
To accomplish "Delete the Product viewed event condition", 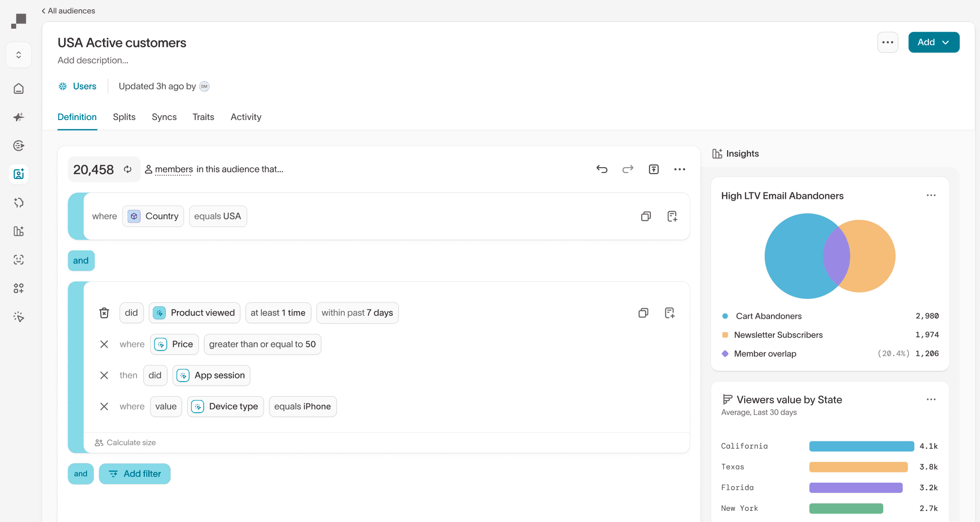I will coord(104,313).
